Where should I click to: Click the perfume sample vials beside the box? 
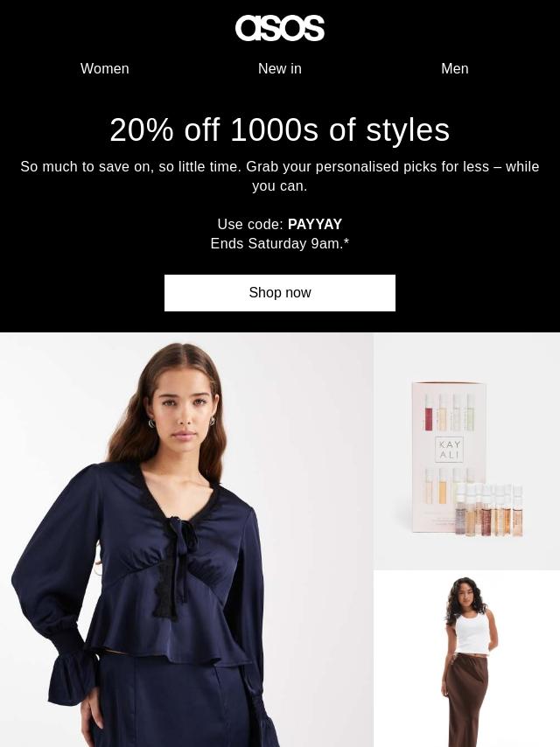(x=488, y=510)
